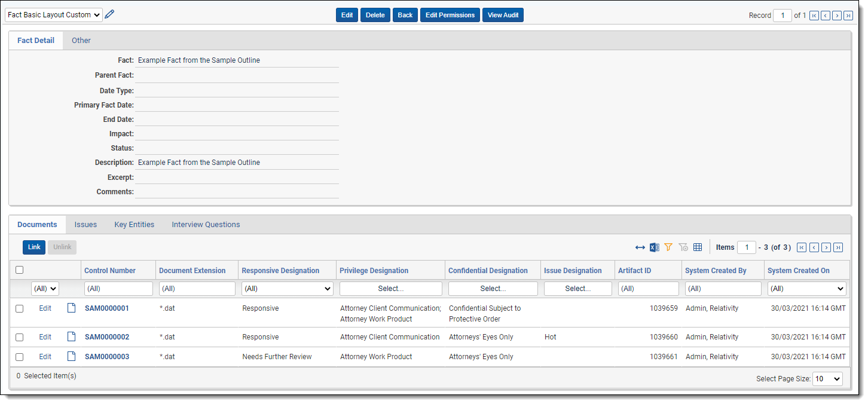This screenshot has height=404, width=868.
Task: Open document icon for SAM0000001
Action: (x=71, y=308)
